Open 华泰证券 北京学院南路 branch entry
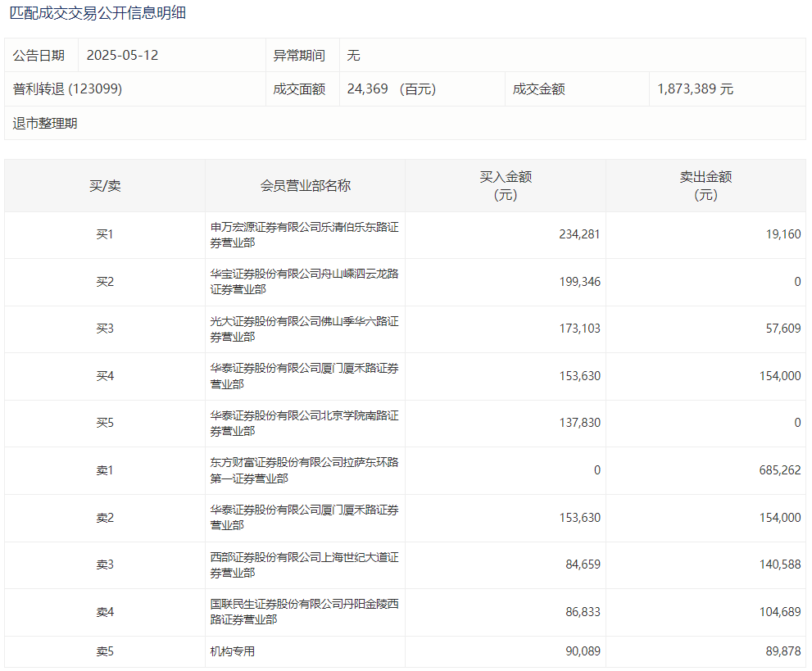 [x=304, y=424]
